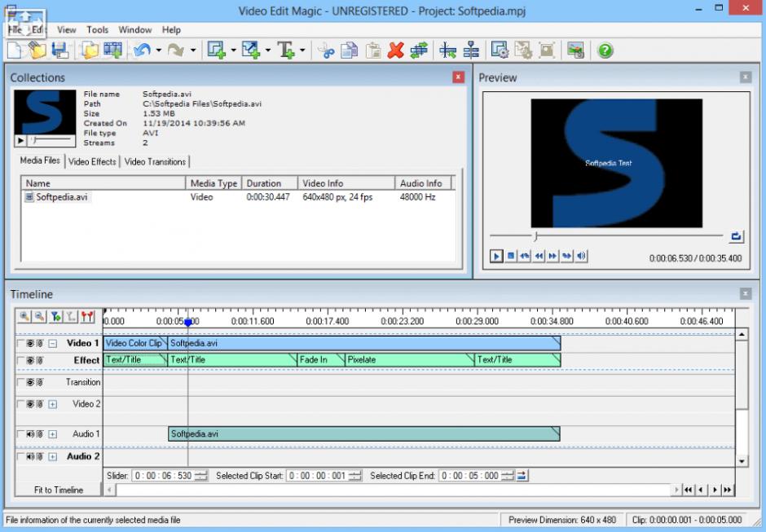Image resolution: width=766 pixels, height=532 pixels.
Task: Open the Help menu
Action: point(171,30)
